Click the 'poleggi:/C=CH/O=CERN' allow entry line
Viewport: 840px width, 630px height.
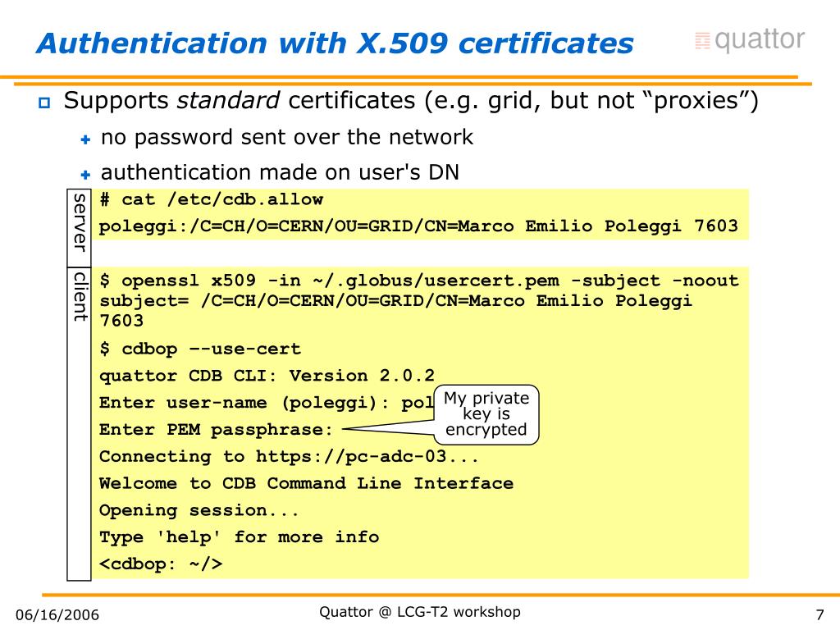(x=419, y=226)
